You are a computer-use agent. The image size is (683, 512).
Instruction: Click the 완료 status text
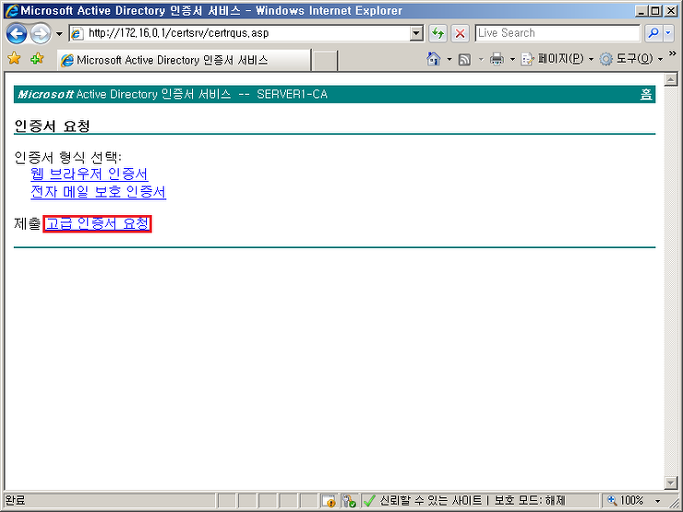pyautogui.click(x=15, y=501)
